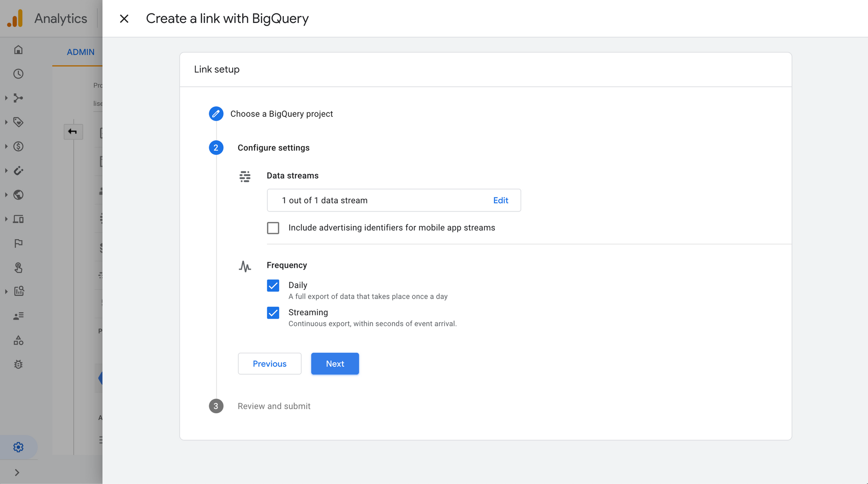The width and height of the screenshot is (868, 484).
Task: Click the DebugView bug icon
Action: [x=18, y=365]
